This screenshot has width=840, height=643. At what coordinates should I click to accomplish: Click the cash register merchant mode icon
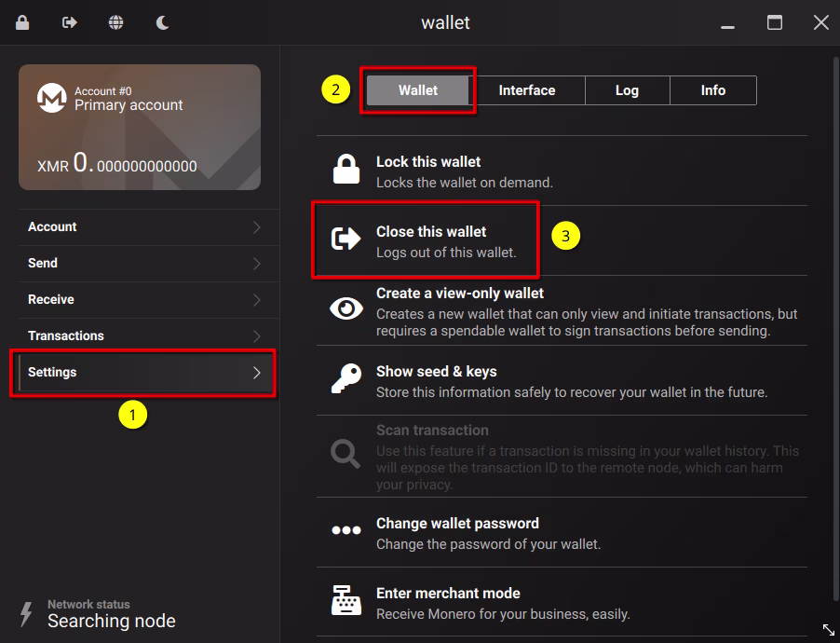tap(346, 601)
